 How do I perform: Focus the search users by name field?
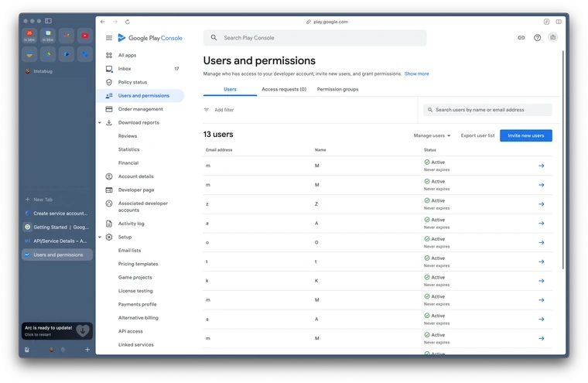491,110
